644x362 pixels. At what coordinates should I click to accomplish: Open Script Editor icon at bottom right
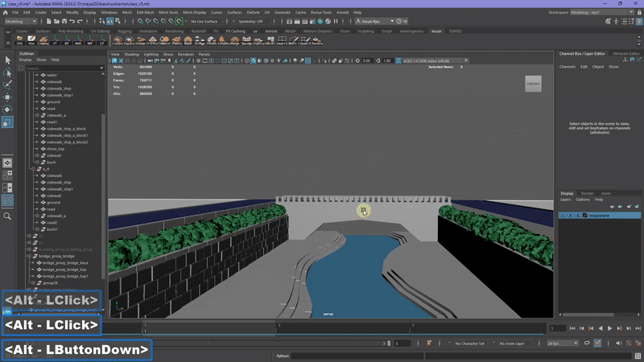click(638, 356)
